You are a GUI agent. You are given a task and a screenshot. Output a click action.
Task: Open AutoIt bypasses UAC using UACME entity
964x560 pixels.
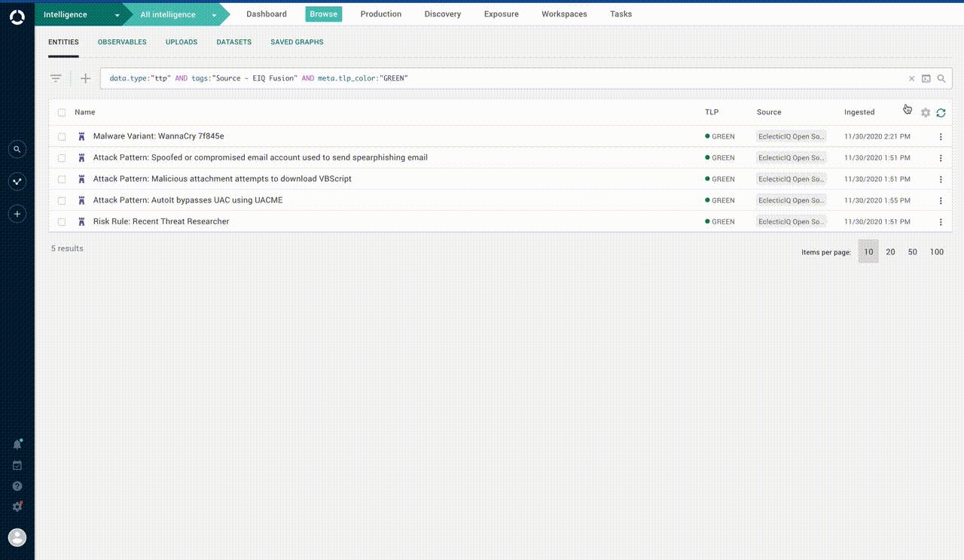(188, 200)
